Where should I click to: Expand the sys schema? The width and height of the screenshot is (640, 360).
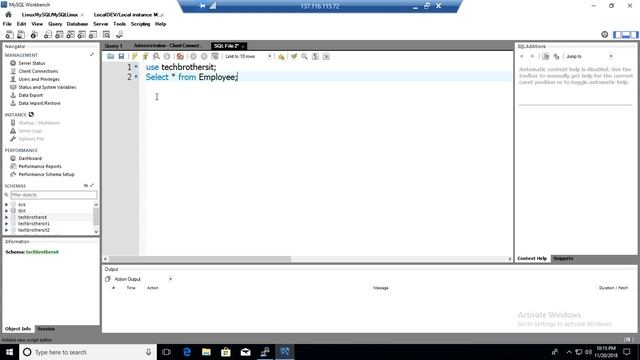click(7, 204)
